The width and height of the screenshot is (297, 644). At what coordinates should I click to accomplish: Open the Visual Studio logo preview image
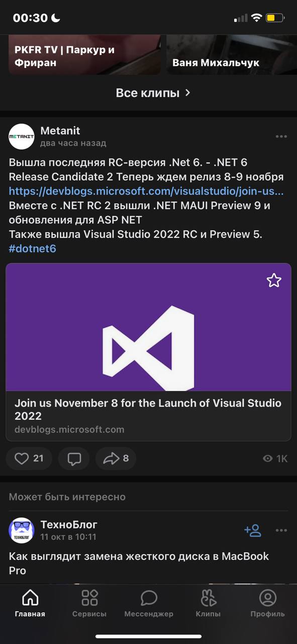pyautogui.click(x=148, y=327)
